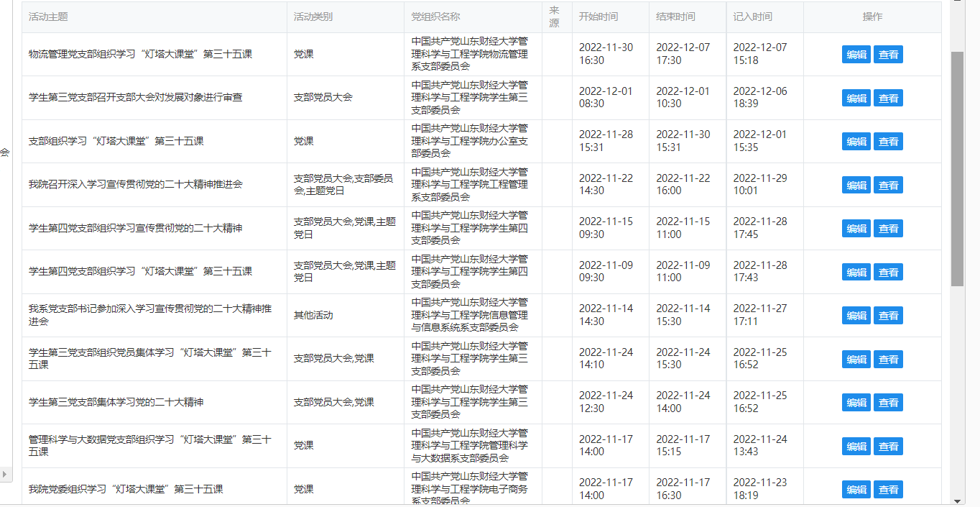The width and height of the screenshot is (980, 507).
Task: Click the vertical scrollbar thumb
Action: point(957,169)
